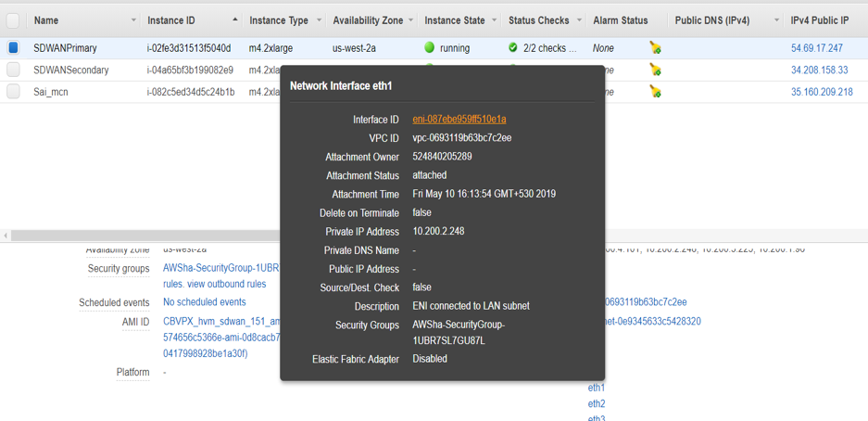
Task: Click the Name column header
Action: click(x=46, y=20)
